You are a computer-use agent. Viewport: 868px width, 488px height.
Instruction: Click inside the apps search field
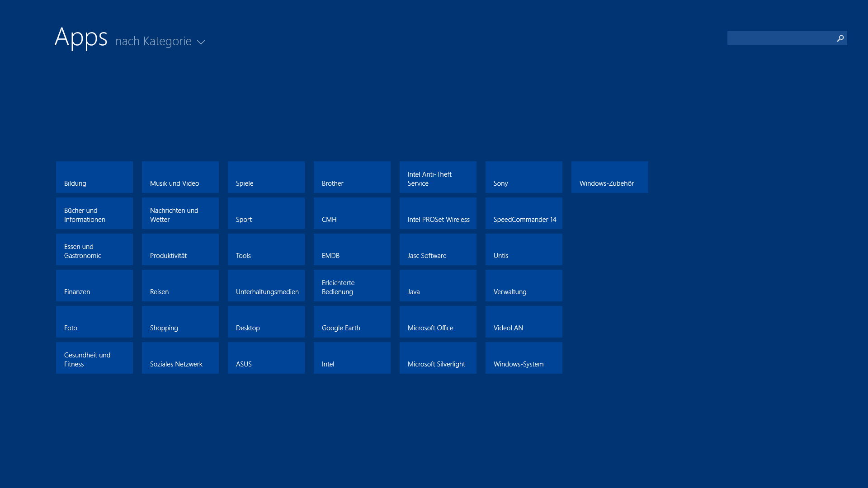780,38
